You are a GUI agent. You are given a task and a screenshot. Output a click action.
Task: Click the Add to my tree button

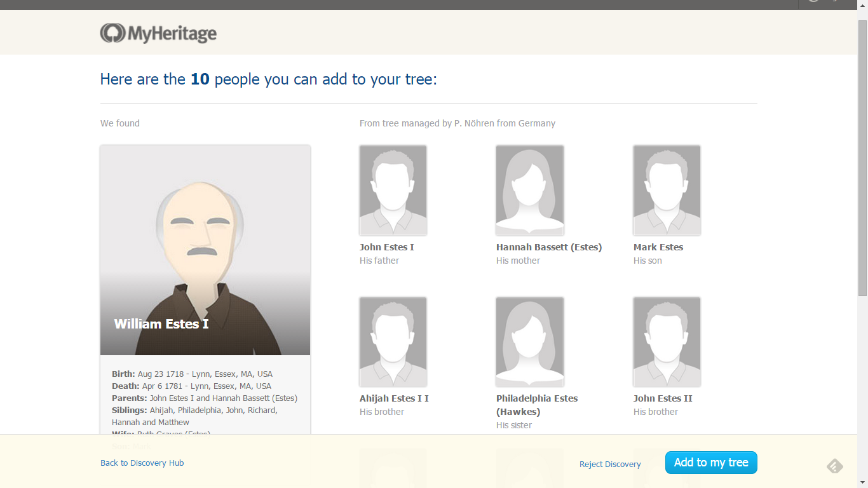point(711,463)
